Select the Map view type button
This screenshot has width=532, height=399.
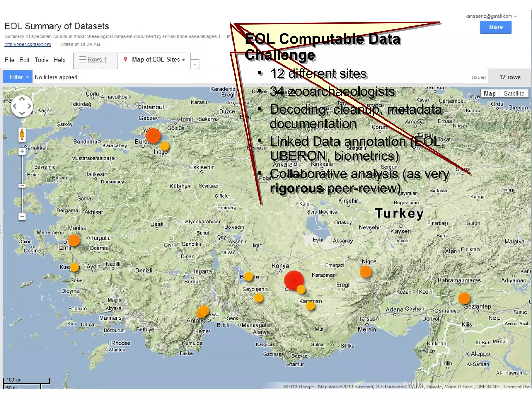click(489, 94)
